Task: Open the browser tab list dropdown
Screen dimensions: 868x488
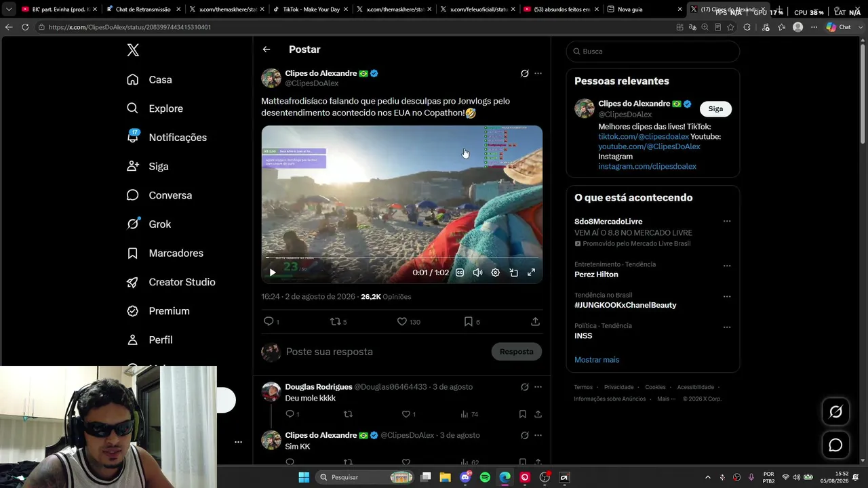Action: (9, 9)
